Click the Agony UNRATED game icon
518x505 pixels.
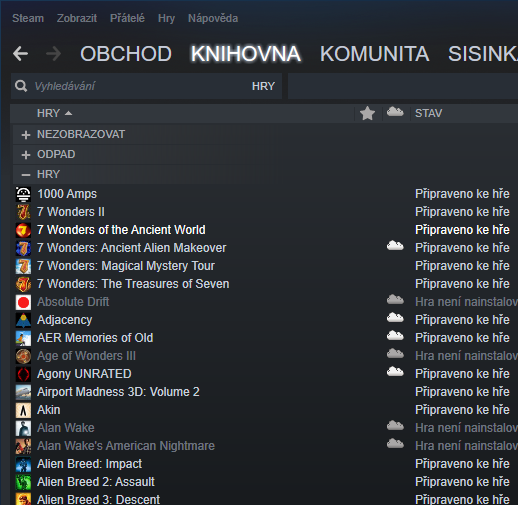click(23, 374)
